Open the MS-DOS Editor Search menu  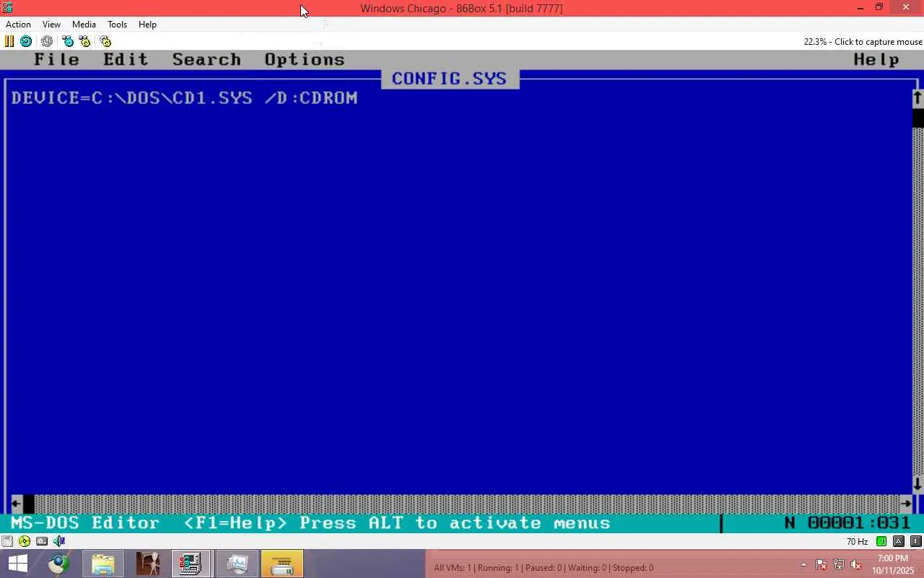[x=206, y=60]
